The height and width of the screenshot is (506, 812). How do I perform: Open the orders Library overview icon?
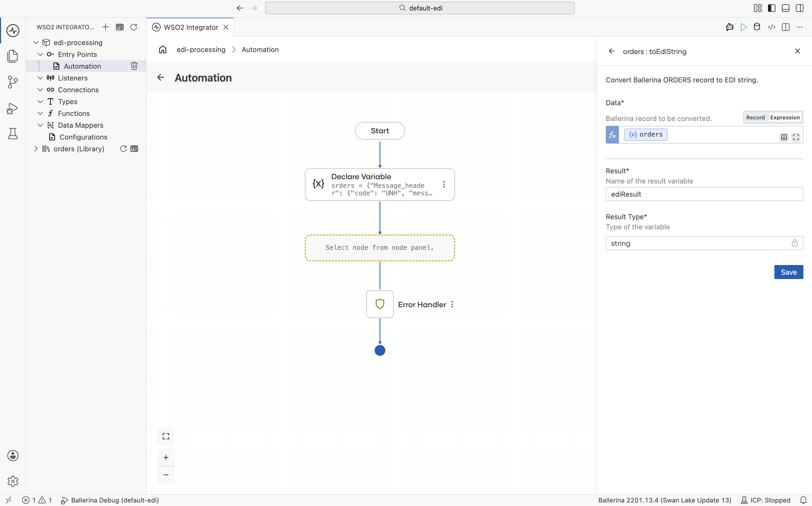[134, 149]
